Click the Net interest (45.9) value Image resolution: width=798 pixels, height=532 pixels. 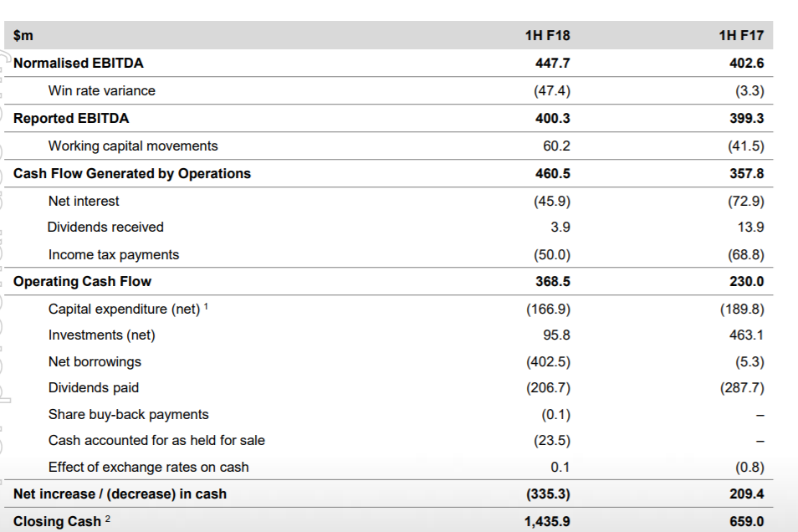tap(552, 201)
